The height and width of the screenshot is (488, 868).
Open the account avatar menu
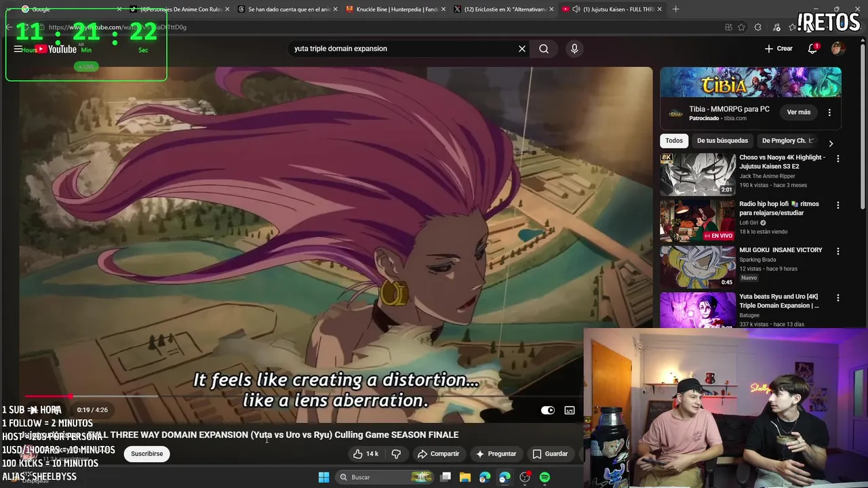(838, 49)
